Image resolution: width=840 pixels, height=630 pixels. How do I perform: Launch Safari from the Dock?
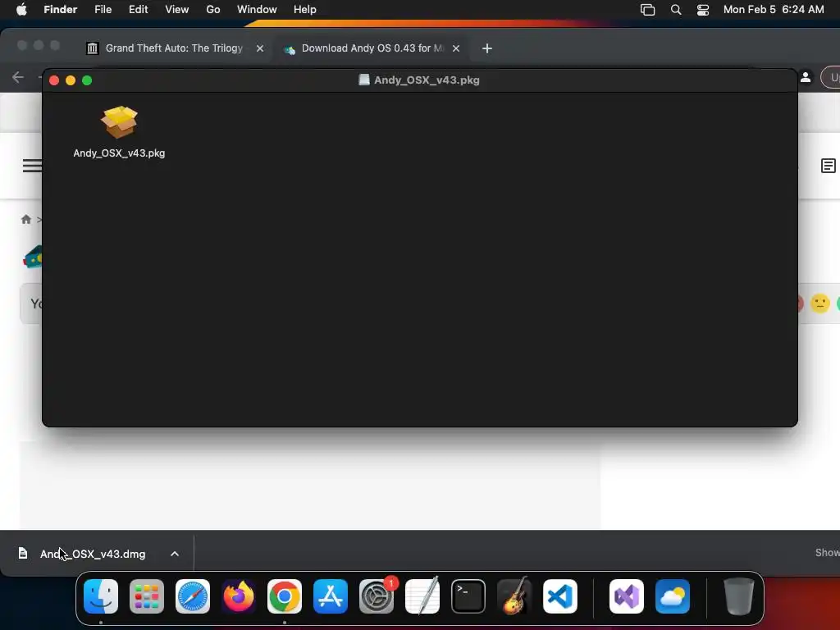[x=193, y=596]
